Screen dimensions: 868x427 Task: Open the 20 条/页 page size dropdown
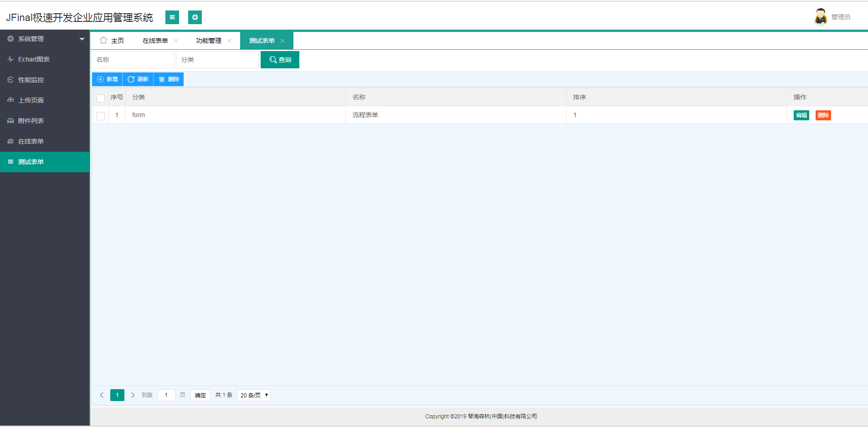[x=254, y=395]
